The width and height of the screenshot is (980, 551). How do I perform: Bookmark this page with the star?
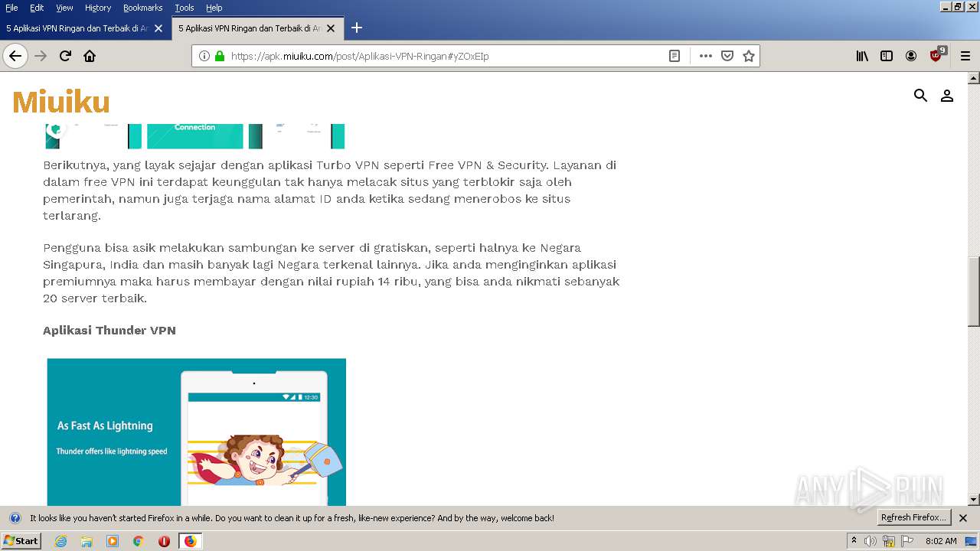tap(749, 56)
